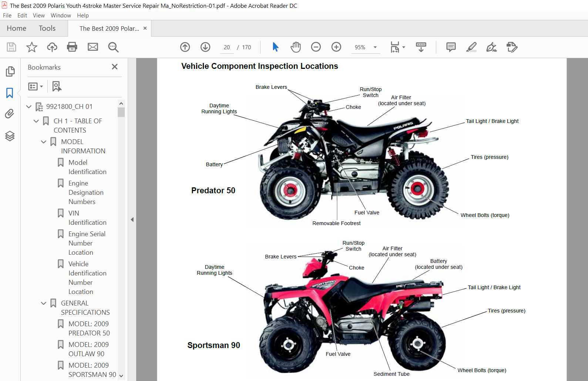Image resolution: width=588 pixels, height=381 pixels.
Task: Close the open document tab
Action: 145,28
